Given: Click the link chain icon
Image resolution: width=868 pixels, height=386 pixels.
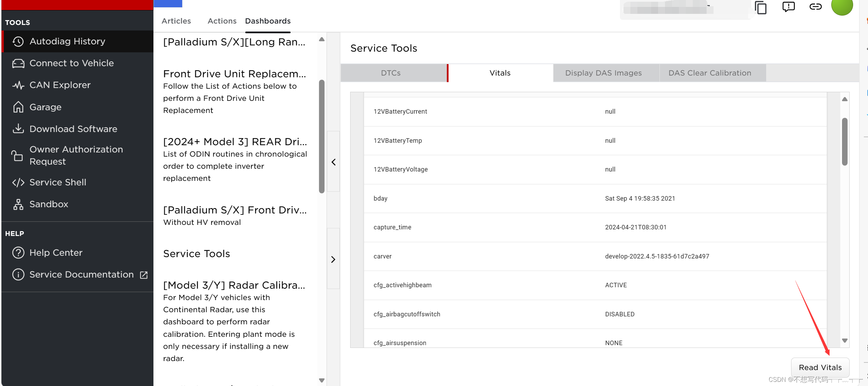Looking at the screenshot, I should [815, 7].
